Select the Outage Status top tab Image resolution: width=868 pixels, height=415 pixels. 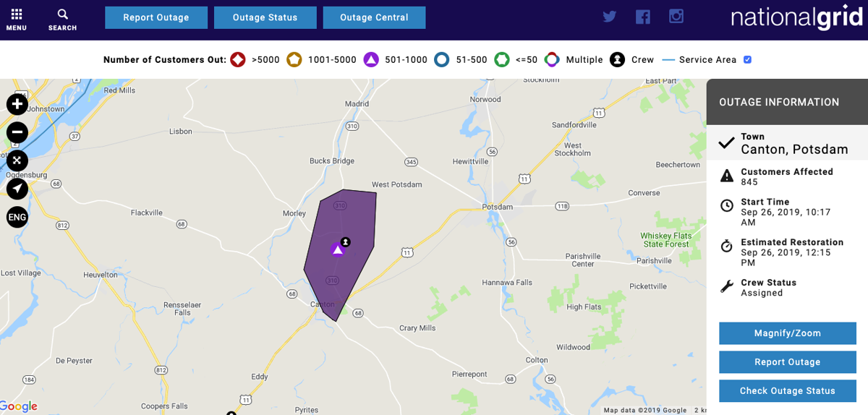pyautogui.click(x=265, y=17)
